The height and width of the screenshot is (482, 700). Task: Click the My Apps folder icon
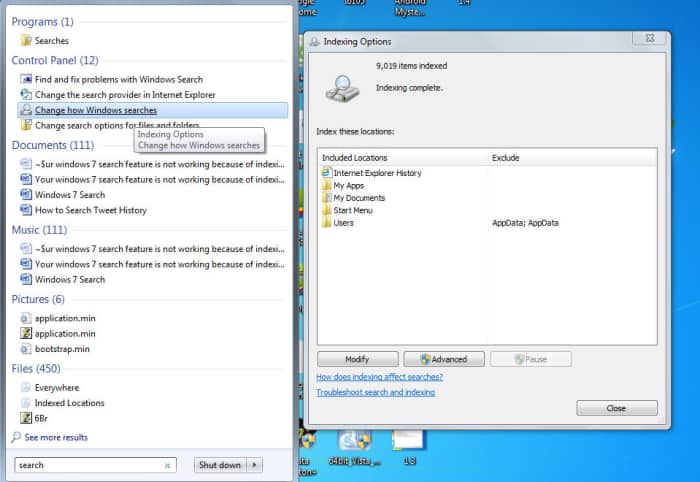point(326,185)
